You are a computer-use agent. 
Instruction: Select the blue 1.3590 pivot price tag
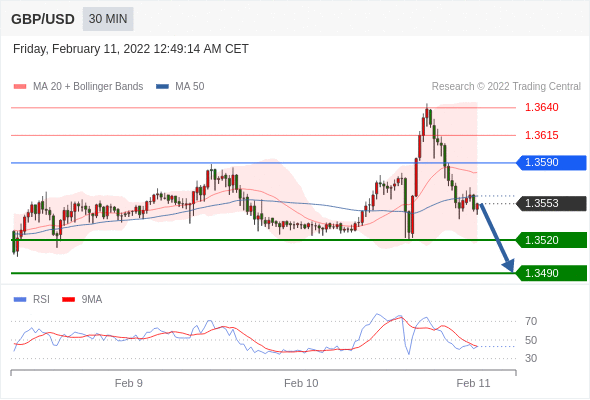tap(551, 163)
